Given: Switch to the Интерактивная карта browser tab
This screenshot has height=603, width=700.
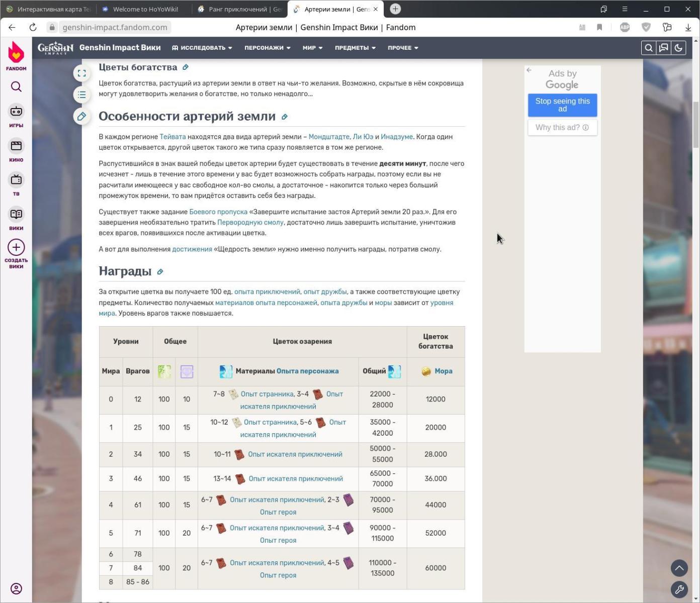Looking at the screenshot, I should pos(48,9).
